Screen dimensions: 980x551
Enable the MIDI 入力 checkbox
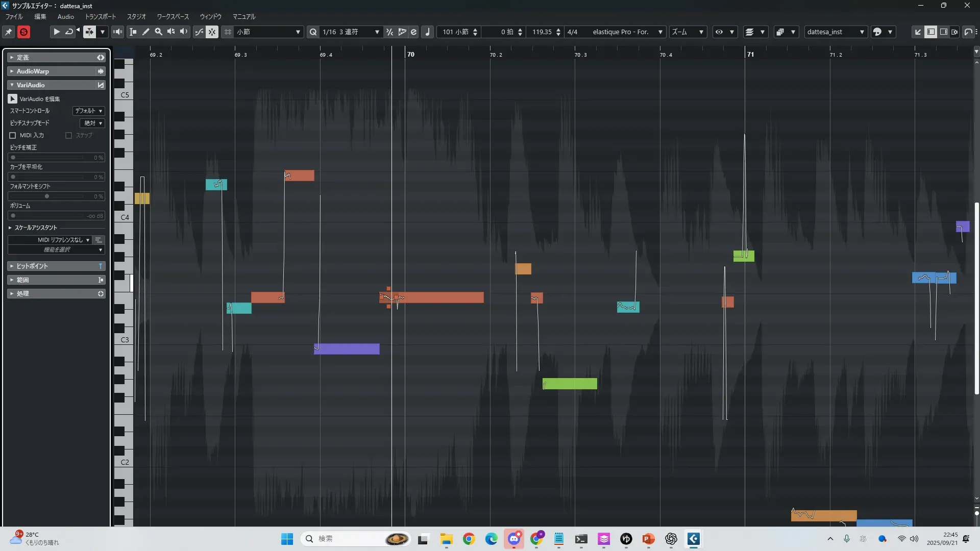13,135
